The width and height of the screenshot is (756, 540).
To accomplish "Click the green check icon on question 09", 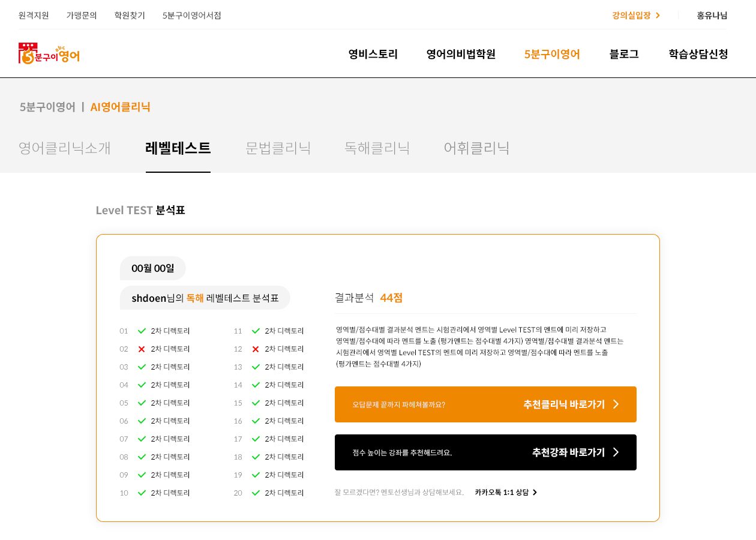I will pos(142,475).
